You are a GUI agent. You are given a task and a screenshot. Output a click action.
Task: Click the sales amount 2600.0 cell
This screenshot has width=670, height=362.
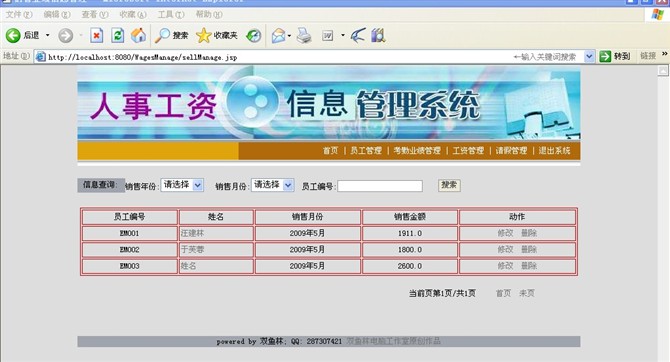point(410,266)
